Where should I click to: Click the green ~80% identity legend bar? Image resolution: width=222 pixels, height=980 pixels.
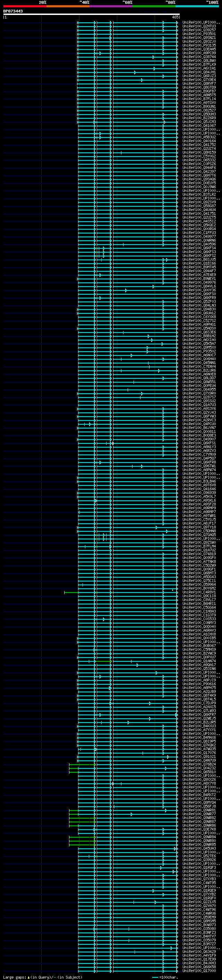[x=154, y=7]
